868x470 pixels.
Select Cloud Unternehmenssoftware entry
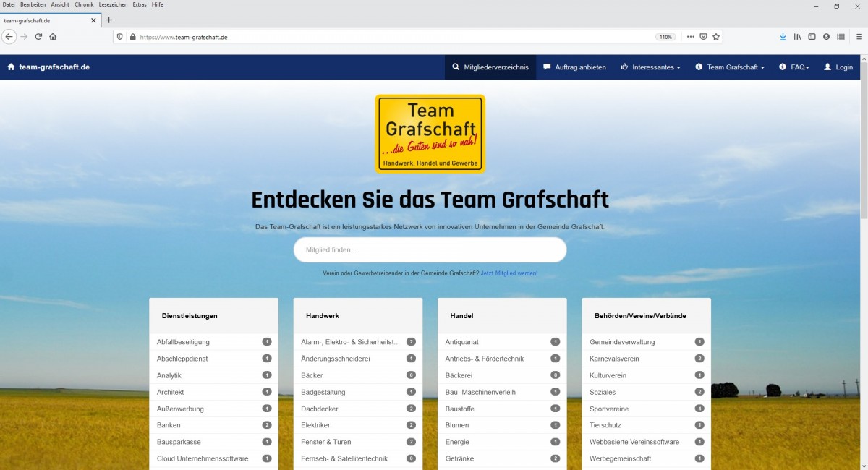coord(213,458)
